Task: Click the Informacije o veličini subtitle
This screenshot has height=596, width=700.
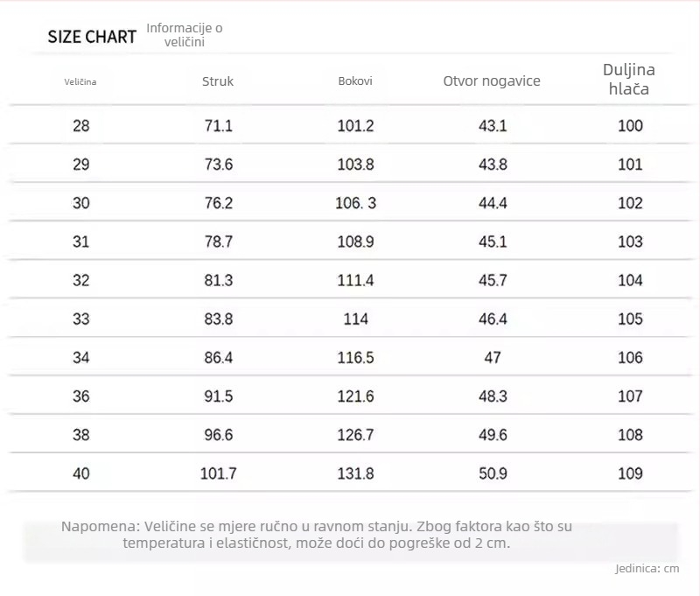Action: coord(185,35)
